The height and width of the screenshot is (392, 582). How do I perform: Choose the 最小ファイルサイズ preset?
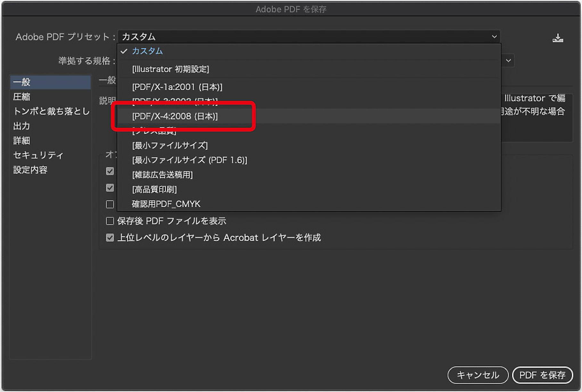point(170,145)
